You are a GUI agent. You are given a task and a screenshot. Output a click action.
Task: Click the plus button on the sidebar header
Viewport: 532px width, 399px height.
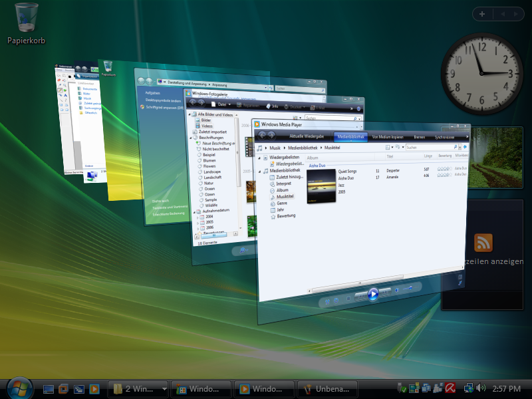coord(482,13)
